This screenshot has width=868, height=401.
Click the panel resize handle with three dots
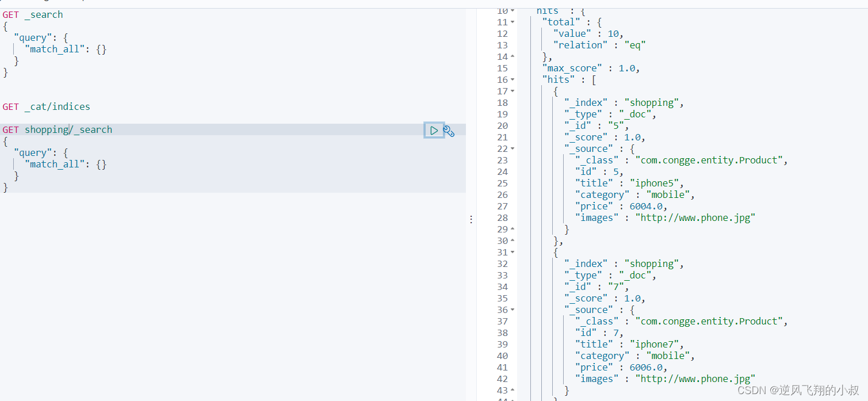coord(471,219)
